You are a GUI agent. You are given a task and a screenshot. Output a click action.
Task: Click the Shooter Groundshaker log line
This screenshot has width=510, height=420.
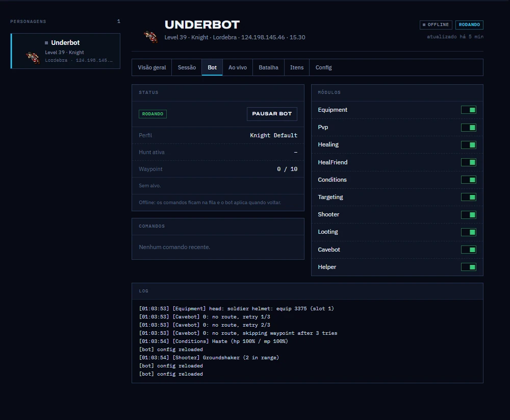coord(209,358)
